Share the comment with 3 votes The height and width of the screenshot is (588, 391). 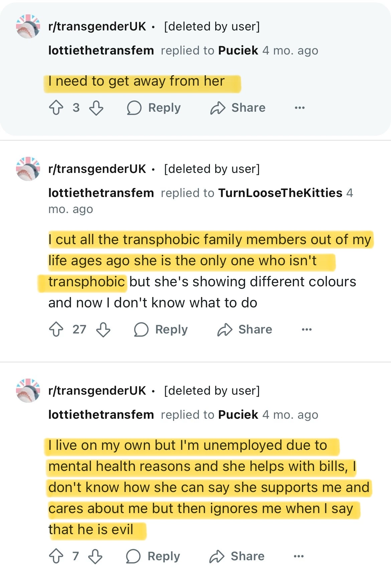point(238,108)
